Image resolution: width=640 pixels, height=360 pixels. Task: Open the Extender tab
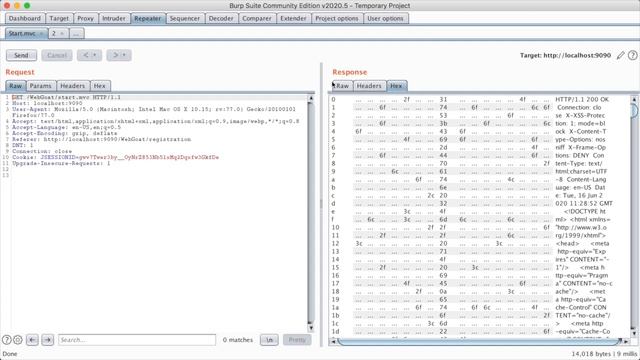(x=293, y=18)
